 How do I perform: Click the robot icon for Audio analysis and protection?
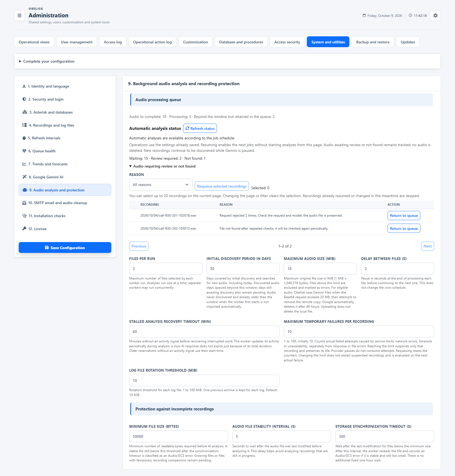[25, 190]
